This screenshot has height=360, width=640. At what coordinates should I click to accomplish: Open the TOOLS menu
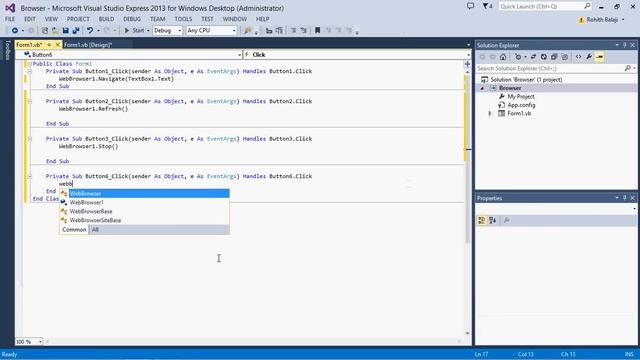click(x=183, y=19)
